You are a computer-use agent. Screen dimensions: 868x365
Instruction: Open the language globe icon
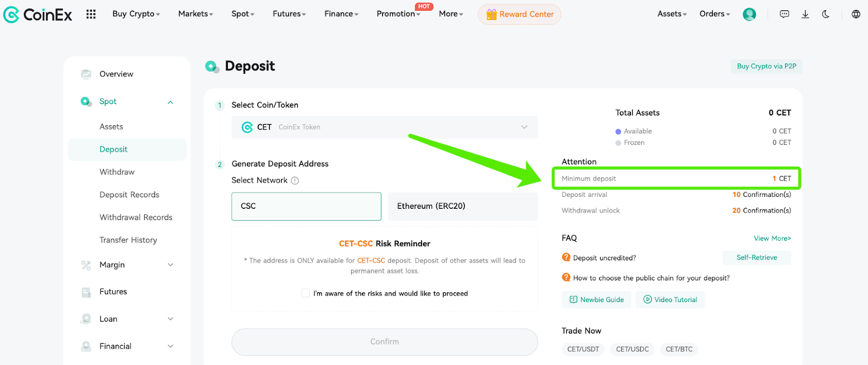(x=856, y=14)
